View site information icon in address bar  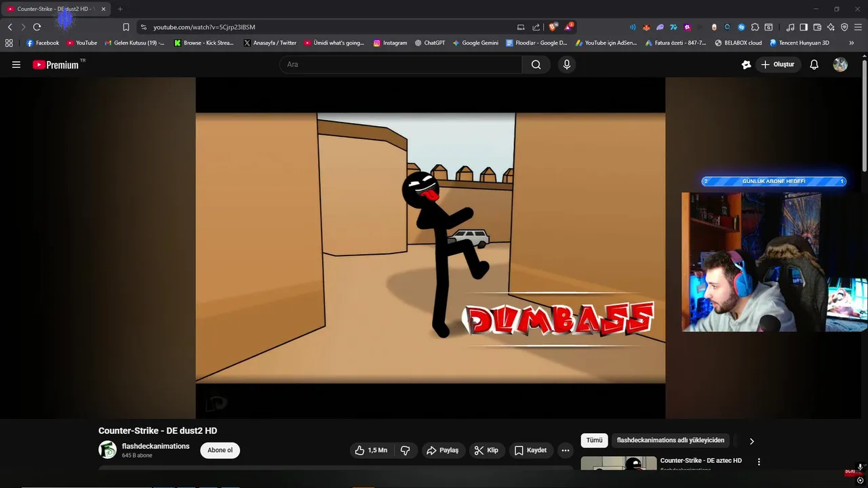pos(143,27)
